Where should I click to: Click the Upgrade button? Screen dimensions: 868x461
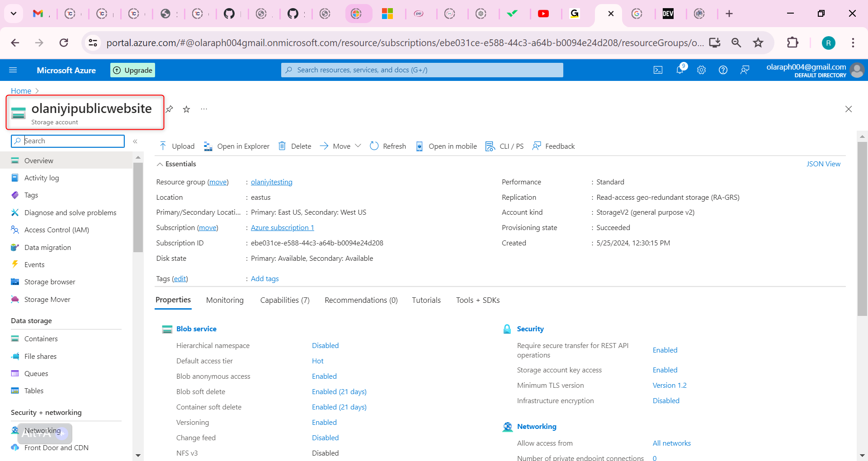tap(132, 70)
